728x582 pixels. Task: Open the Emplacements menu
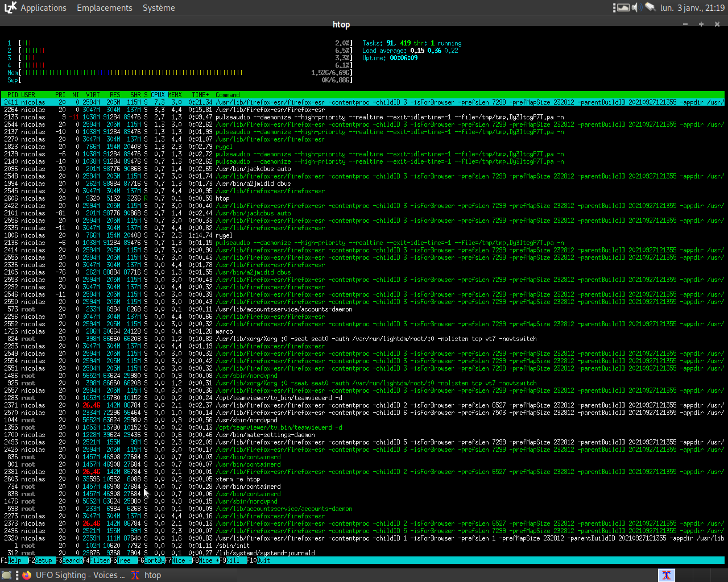[x=105, y=8]
